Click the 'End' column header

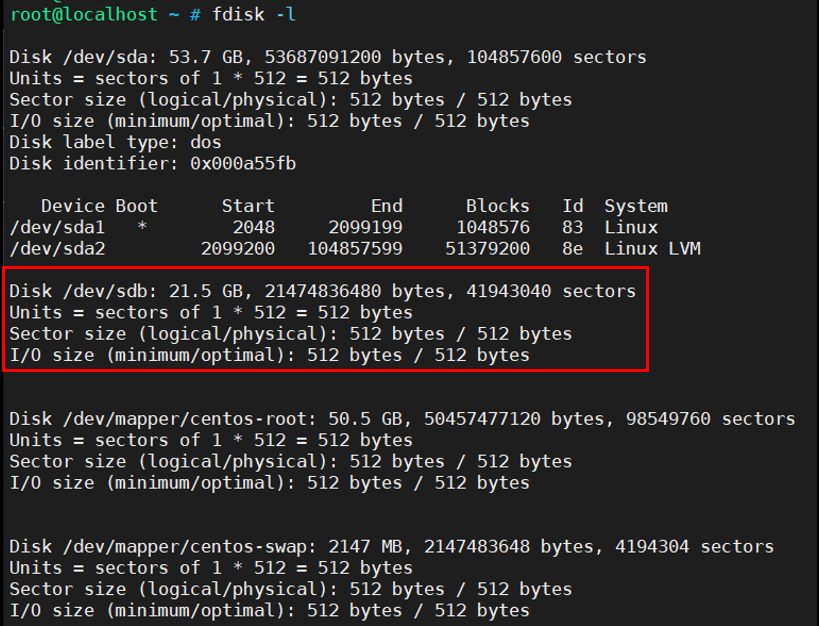tap(387, 206)
